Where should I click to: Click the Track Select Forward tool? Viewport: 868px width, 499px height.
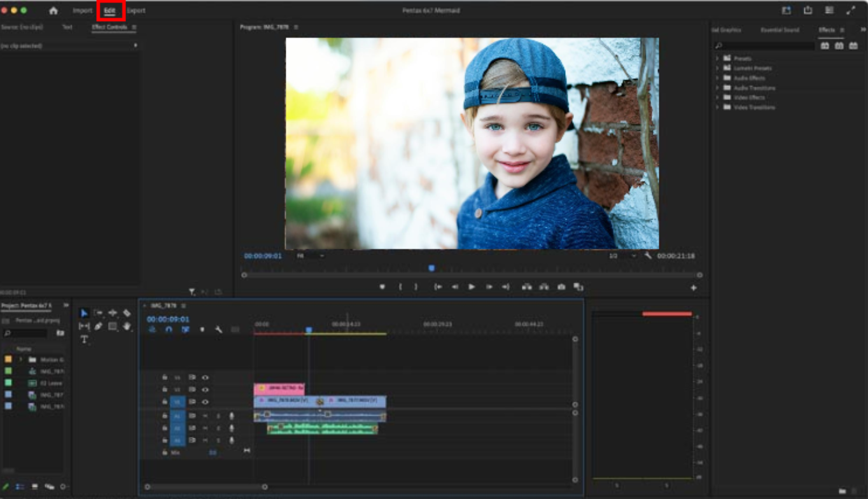coord(99,313)
